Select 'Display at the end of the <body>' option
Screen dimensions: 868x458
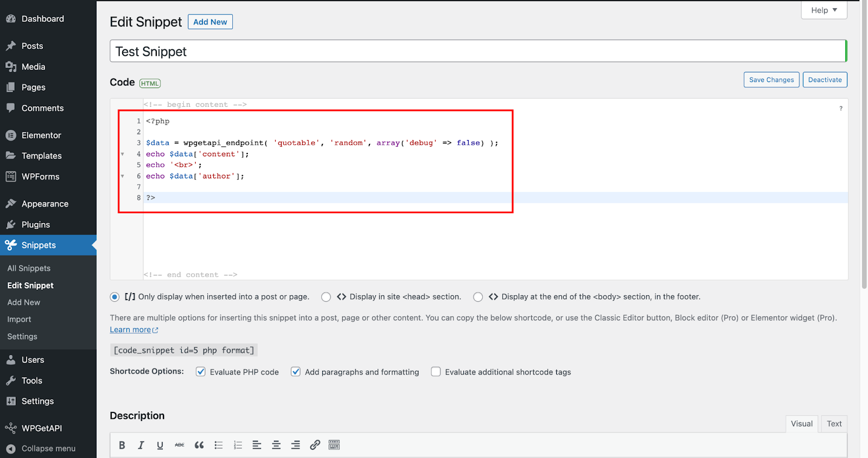(x=478, y=297)
